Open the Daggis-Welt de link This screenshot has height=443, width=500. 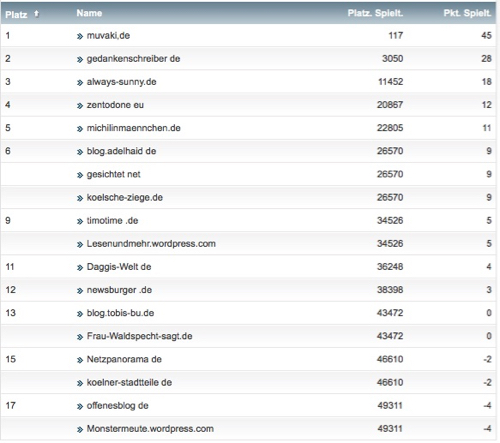[119, 267]
